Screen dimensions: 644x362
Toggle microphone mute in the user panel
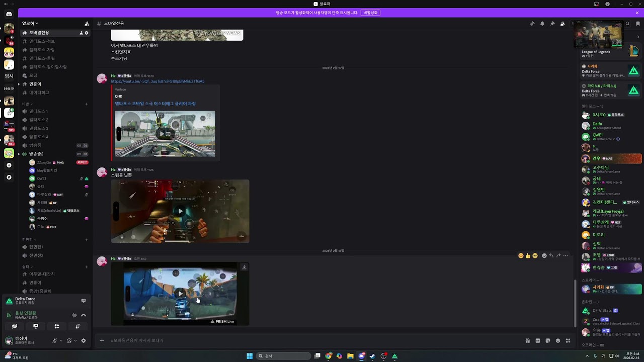click(55, 340)
